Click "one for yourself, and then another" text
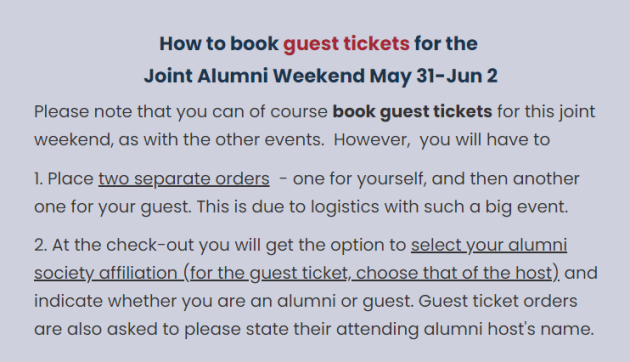The height and width of the screenshot is (362, 630). tap(436, 179)
